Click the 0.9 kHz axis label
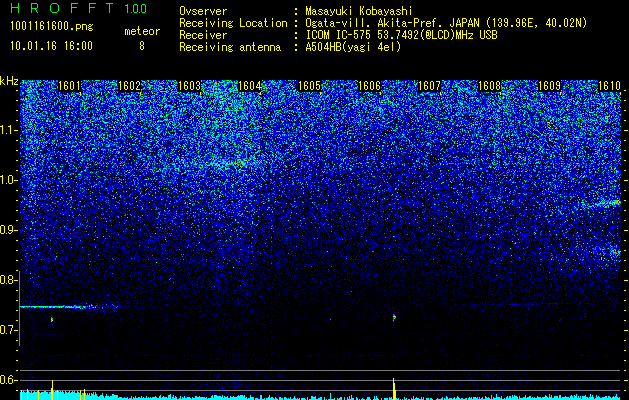The height and width of the screenshot is (400, 629). coord(9,230)
